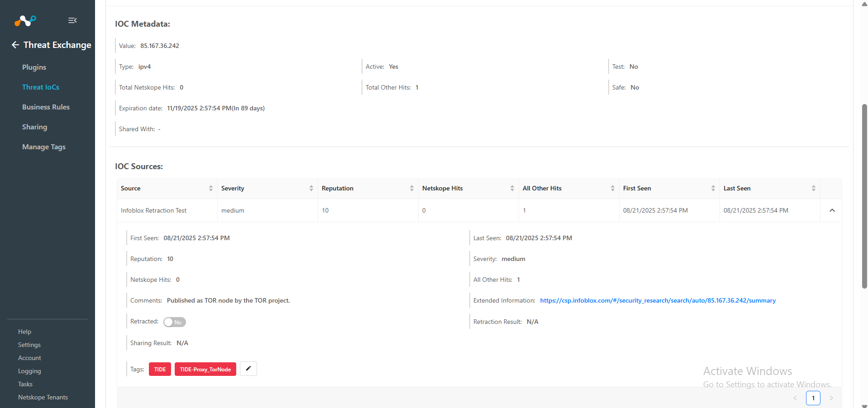Open Plugins in sidebar
The width and height of the screenshot is (868, 408).
(x=34, y=67)
